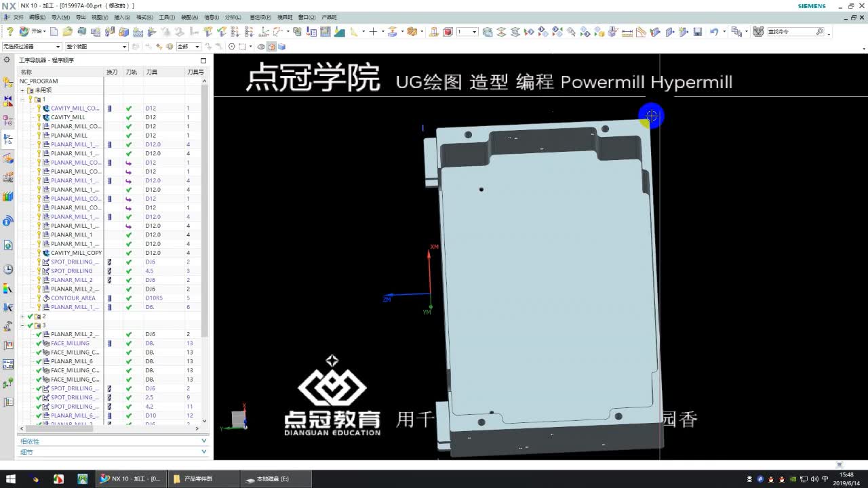
Task: Open the 工具(T) menu
Action: 167,17
